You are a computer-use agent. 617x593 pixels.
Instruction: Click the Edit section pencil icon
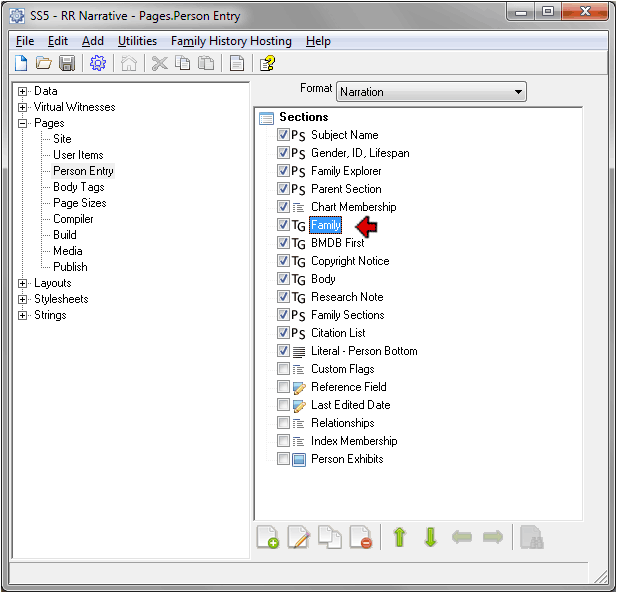click(x=299, y=537)
